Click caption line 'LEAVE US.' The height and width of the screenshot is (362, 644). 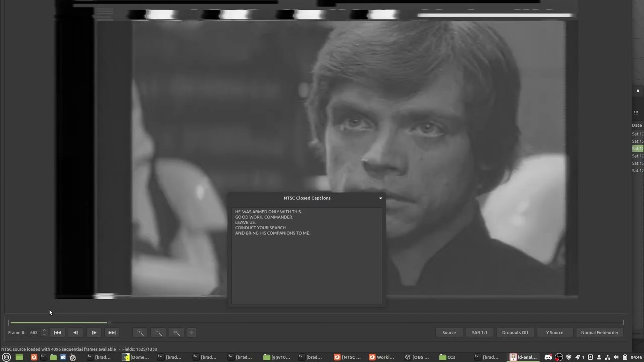(246, 222)
